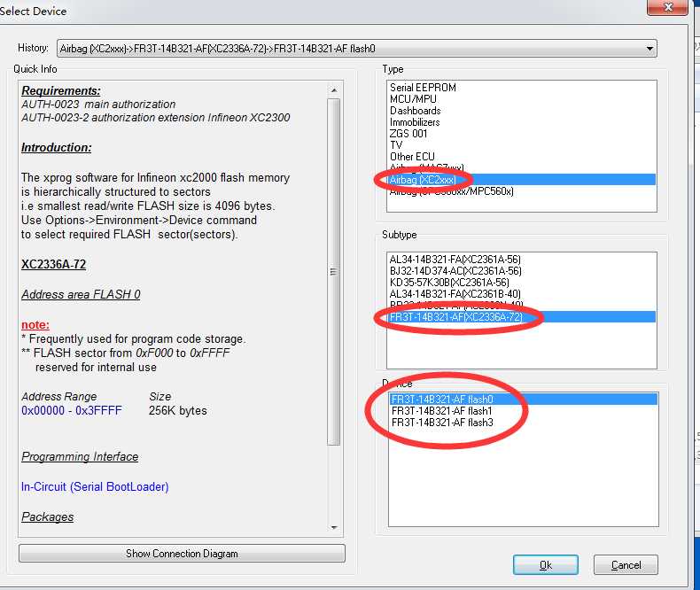Select subtype AL34-14B321-FA(XC2361B-40)
Viewport: 700px width, 590px height.
tap(455, 294)
